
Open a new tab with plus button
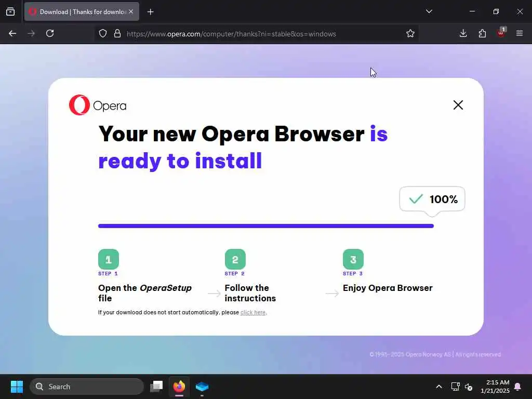[x=150, y=12]
